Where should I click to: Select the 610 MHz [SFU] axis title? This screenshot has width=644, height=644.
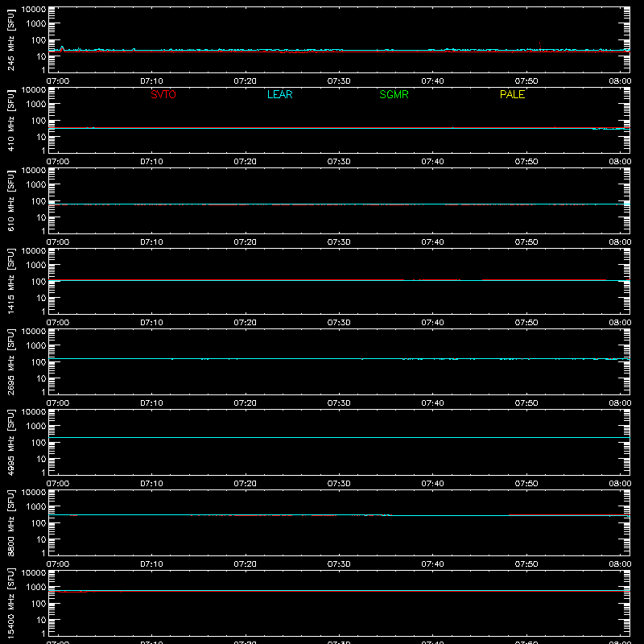point(11,200)
